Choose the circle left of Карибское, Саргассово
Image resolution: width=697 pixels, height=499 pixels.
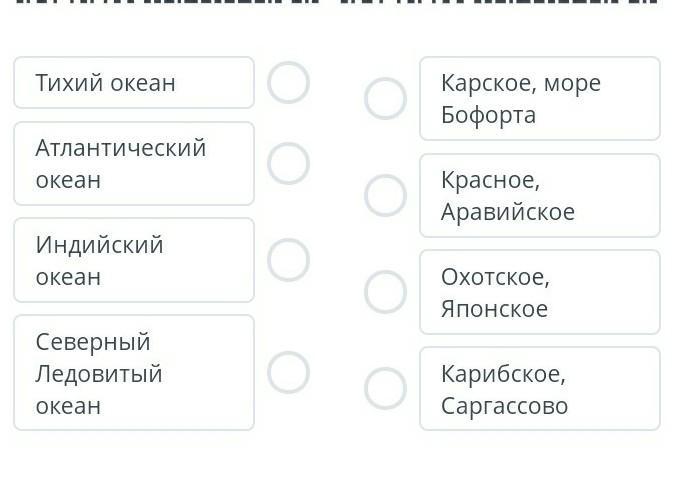click(x=385, y=388)
